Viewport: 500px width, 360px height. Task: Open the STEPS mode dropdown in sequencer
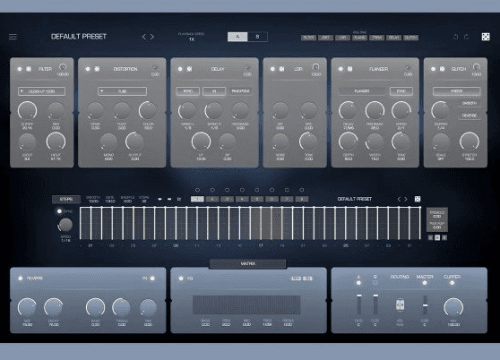pos(66,199)
